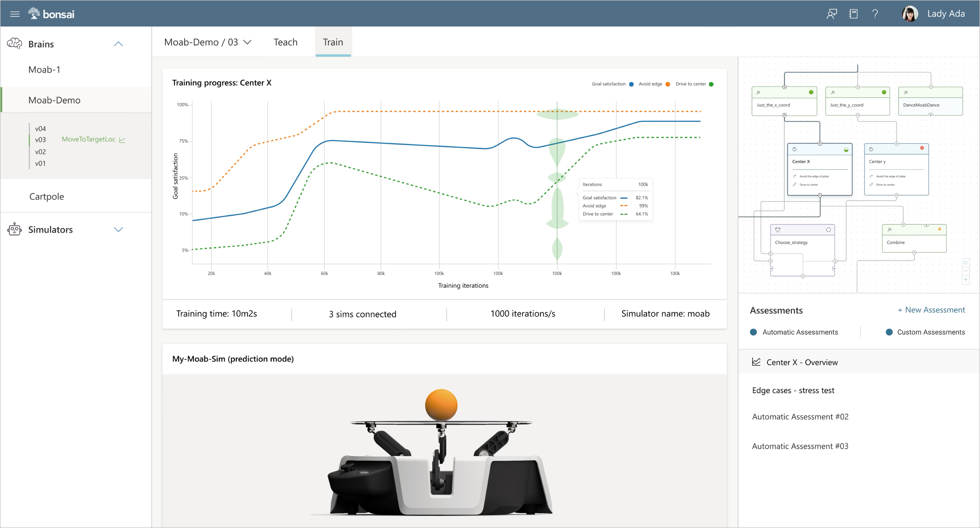Zoom out on the graph canvas
The image size is (980, 528).
(x=965, y=271)
